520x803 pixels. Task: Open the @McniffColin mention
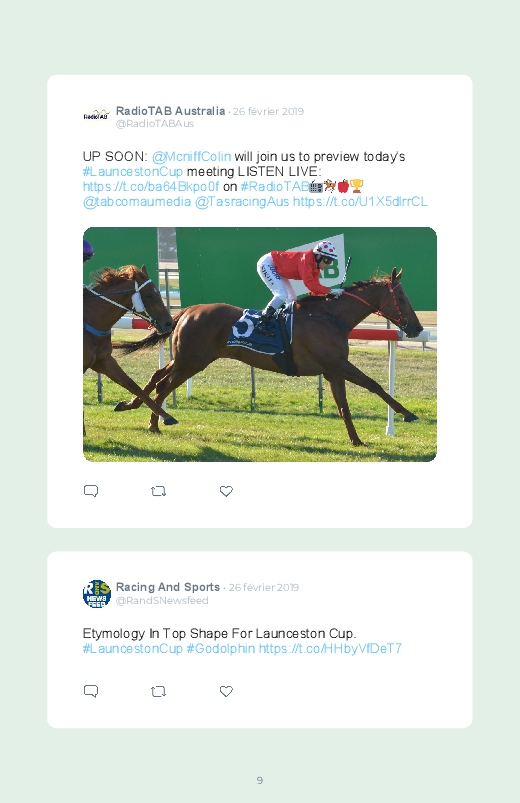(192, 156)
